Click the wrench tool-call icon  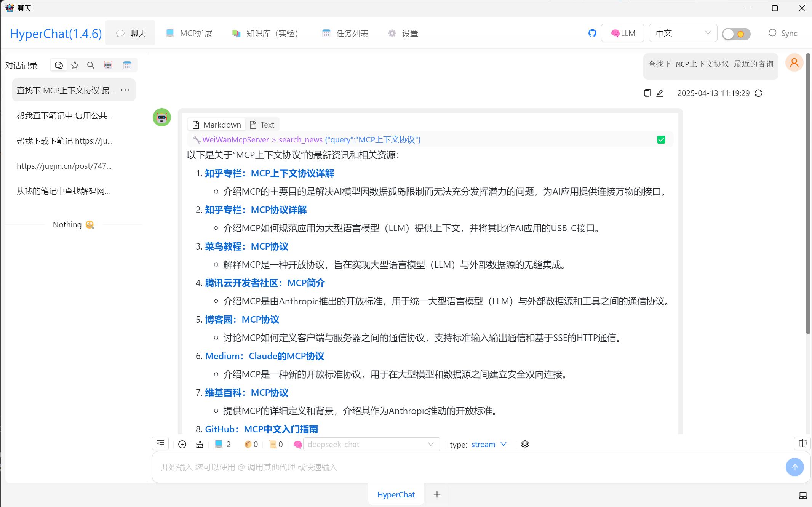tap(197, 140)
